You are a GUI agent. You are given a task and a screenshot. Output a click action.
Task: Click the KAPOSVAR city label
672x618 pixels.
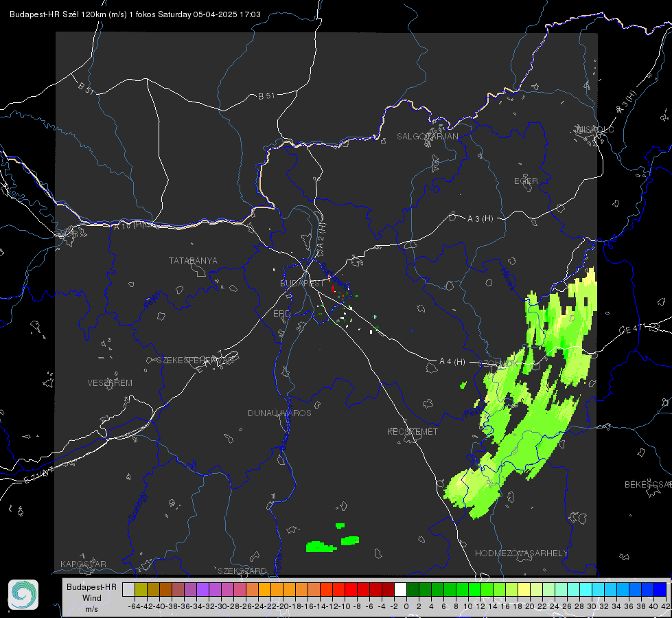[x=83, y=564]
